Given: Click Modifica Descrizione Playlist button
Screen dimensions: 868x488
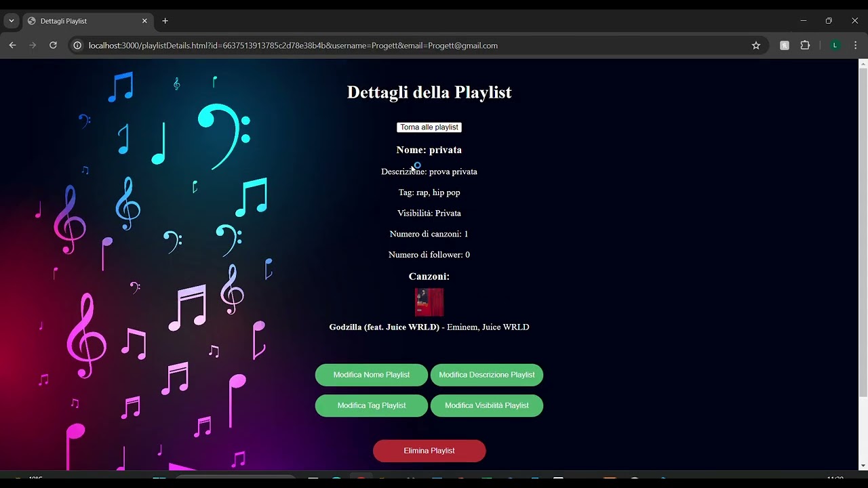Looking at the screenshot, I should pos(487,375).
